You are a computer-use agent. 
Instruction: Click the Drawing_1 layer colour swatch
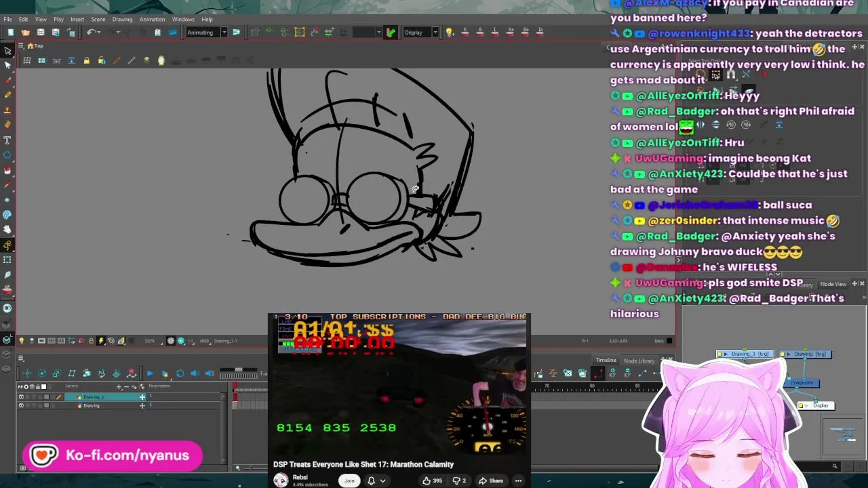[46, 396]
